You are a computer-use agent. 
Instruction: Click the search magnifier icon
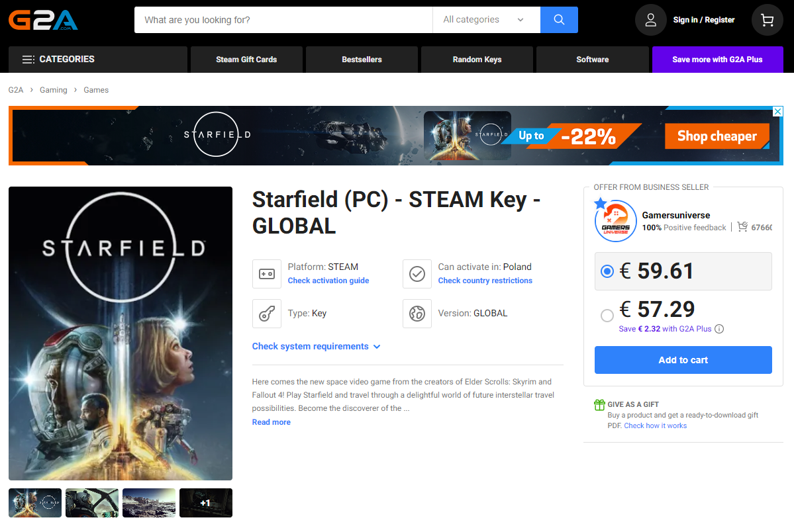click(x=558, y=19)
